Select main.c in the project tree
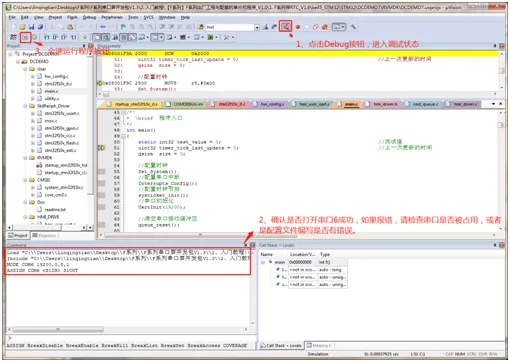 pyautogui.click(x=51, y=91)
